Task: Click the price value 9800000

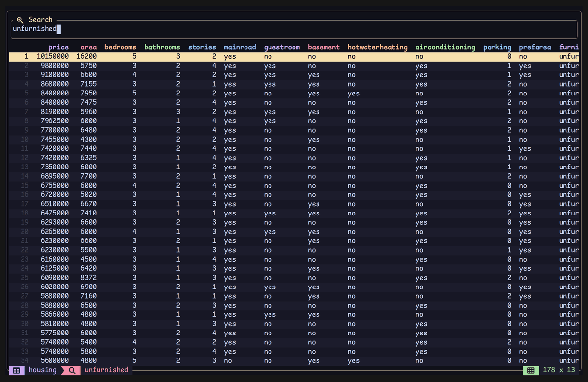Action: click(54, 66)
